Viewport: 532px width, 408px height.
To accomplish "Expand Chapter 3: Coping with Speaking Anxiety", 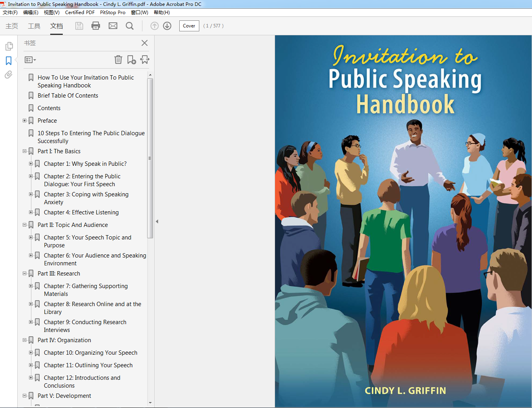I will [31, 194].
